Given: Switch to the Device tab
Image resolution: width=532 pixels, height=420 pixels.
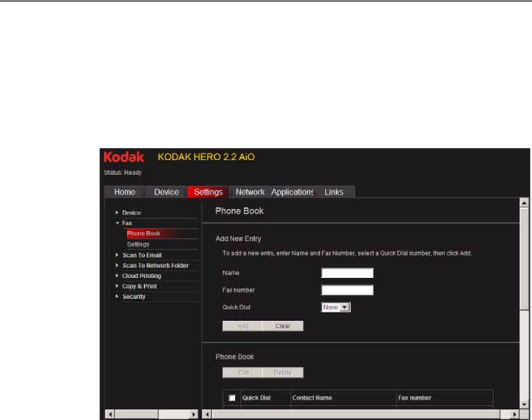Looking at the screenshot, I should [x=166, y=192].
